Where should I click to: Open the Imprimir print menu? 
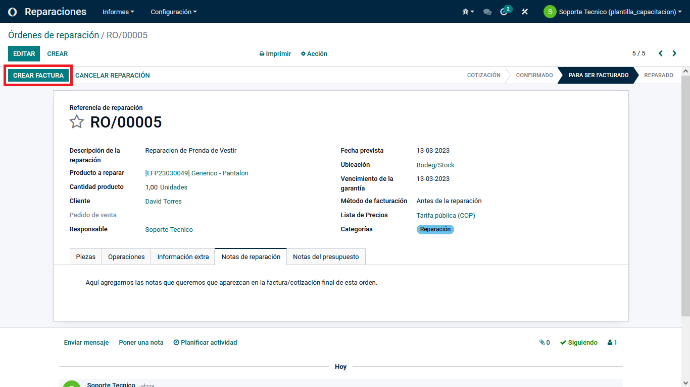tap(275, 54)
